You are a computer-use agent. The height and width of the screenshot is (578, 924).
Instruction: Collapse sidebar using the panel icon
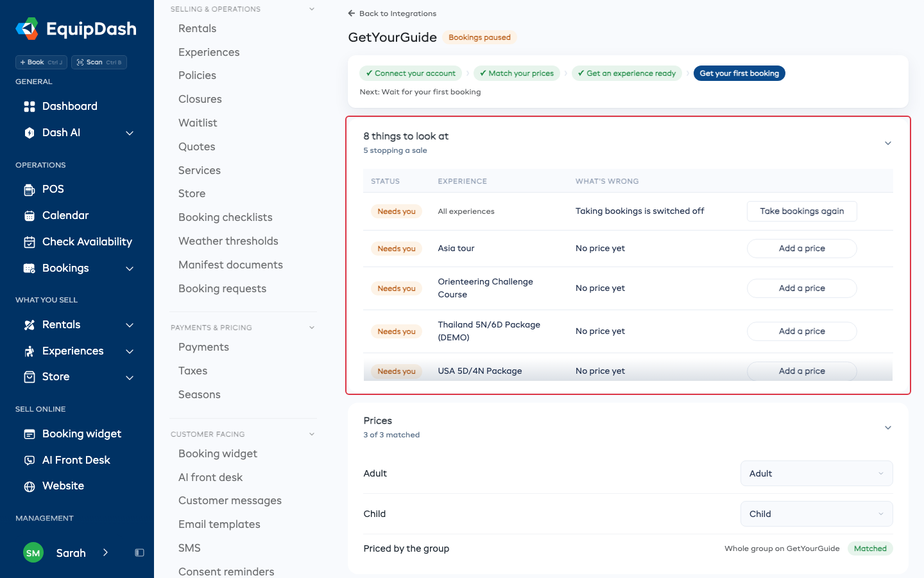[139, 552]
